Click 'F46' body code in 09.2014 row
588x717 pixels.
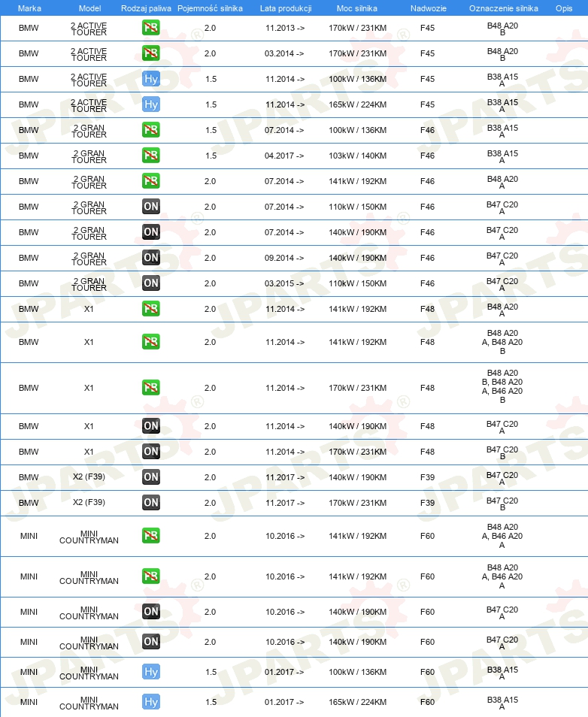pos(427,258)
